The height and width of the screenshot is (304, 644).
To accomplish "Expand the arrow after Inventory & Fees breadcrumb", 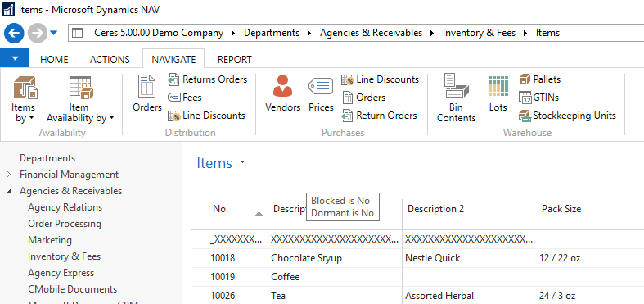I will [525, 33].
